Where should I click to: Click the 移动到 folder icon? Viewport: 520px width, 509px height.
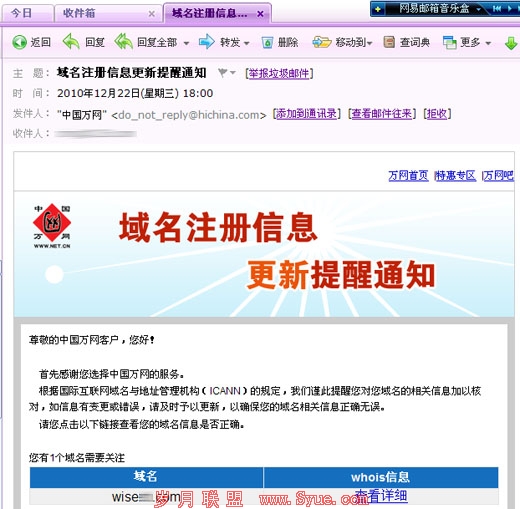322,42
